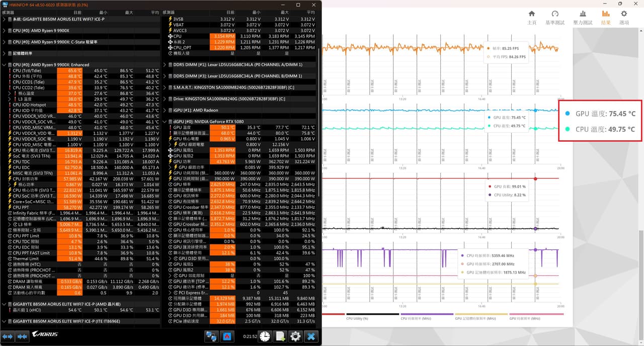Expand the 系統: GIGABYTE B850M AORUS ELITE group
This screenshot has height=346, width=644.
click(4, 19)
